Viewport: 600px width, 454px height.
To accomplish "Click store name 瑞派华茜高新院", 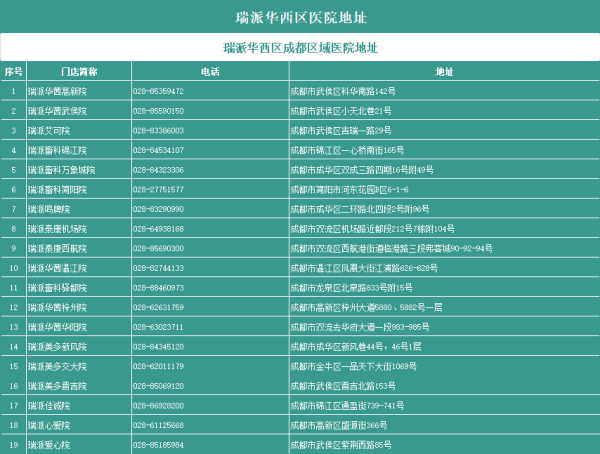I will tap(57, 91).
